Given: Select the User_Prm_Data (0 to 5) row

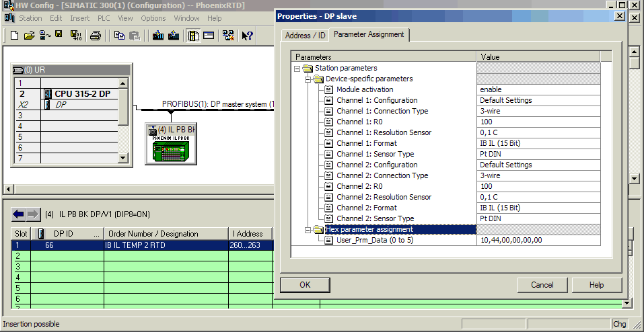Looking at the screenshot, I should pos(375,240).
